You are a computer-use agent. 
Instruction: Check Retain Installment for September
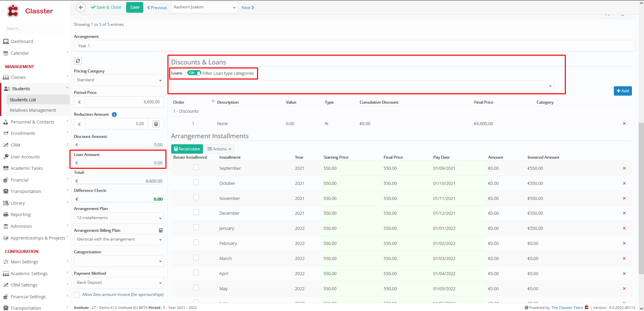pos(196,167)
